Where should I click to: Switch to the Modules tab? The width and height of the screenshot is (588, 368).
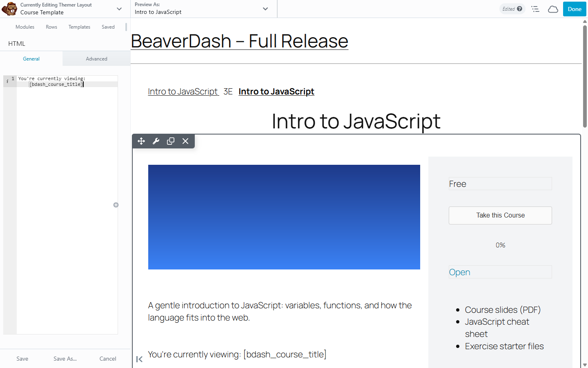[x=25, y=27]
